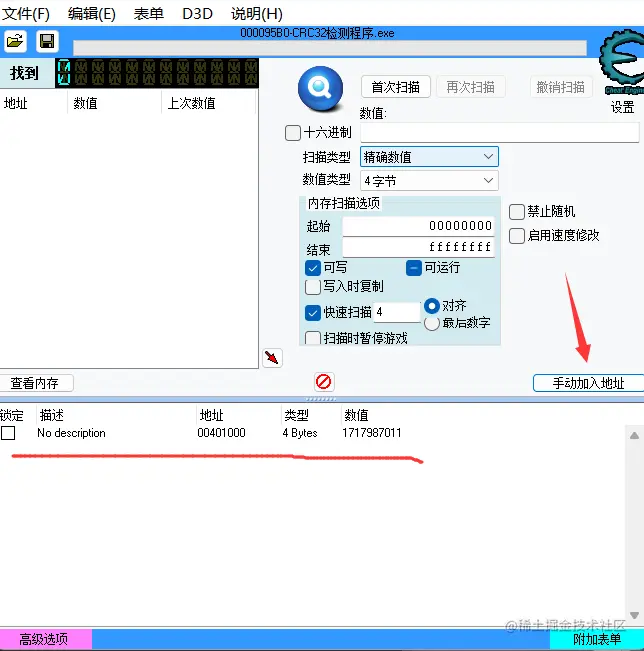
Task: Click the red clear-list prohibition icon
Action: (x=323, y=382)
